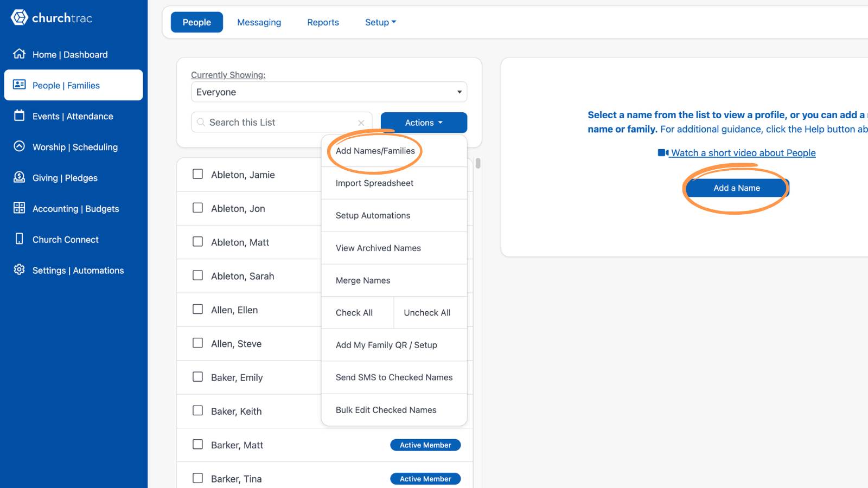
Task: Click the Events Attendance calendar icon
Action: tap(20, 115)
